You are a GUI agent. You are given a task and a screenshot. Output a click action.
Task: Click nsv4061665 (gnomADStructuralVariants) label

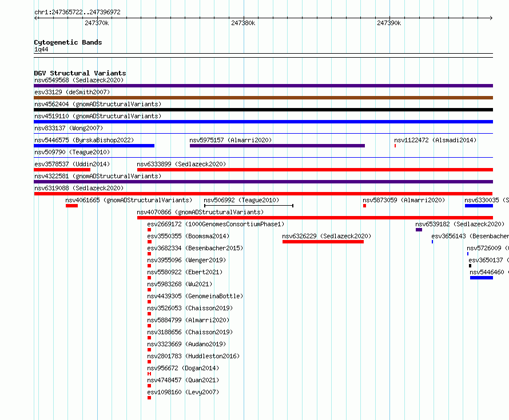click(129, 200)
